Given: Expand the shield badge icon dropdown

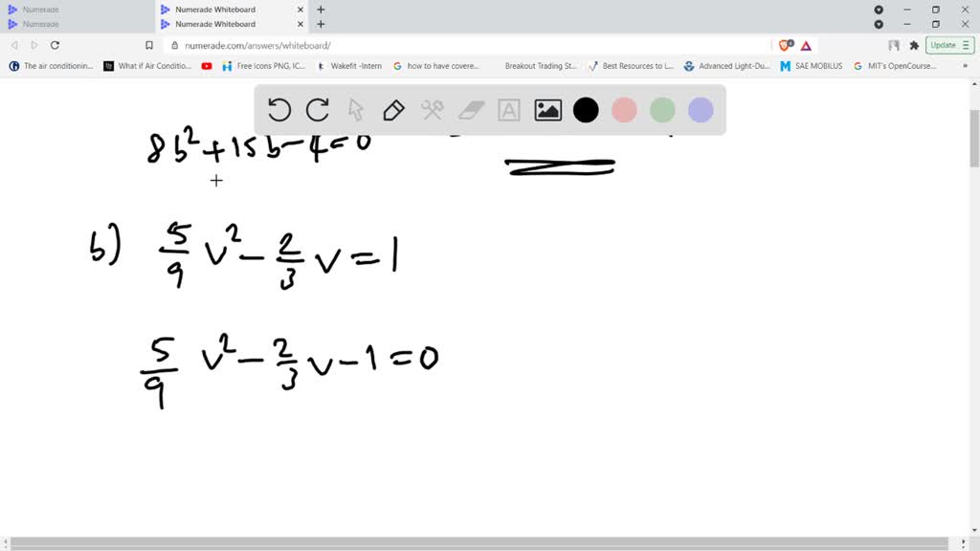Looking at the screenshot, I should pos(783,45).
